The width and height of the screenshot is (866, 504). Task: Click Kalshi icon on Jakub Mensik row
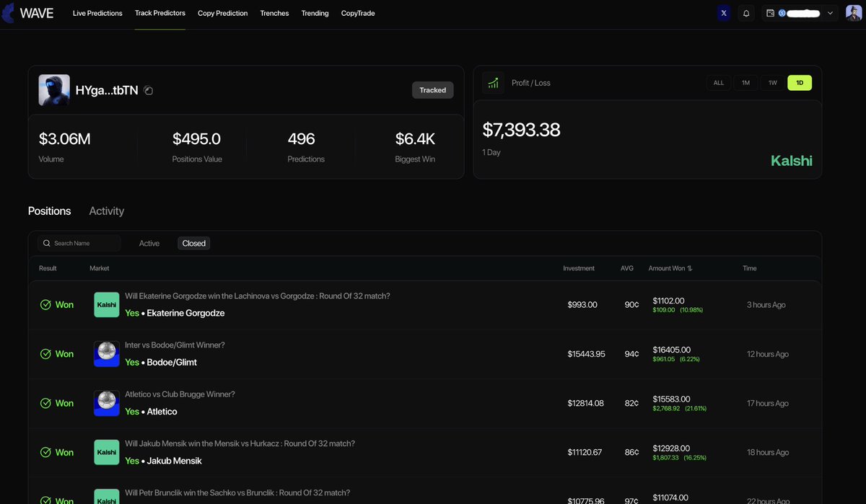[x=107, y=452]
